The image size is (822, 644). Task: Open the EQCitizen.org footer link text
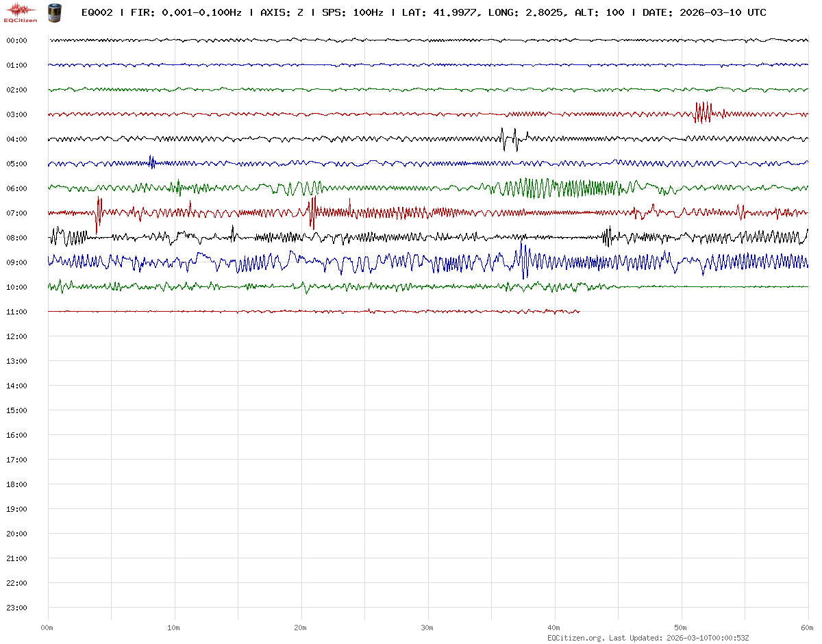click(x=576, y=638)
